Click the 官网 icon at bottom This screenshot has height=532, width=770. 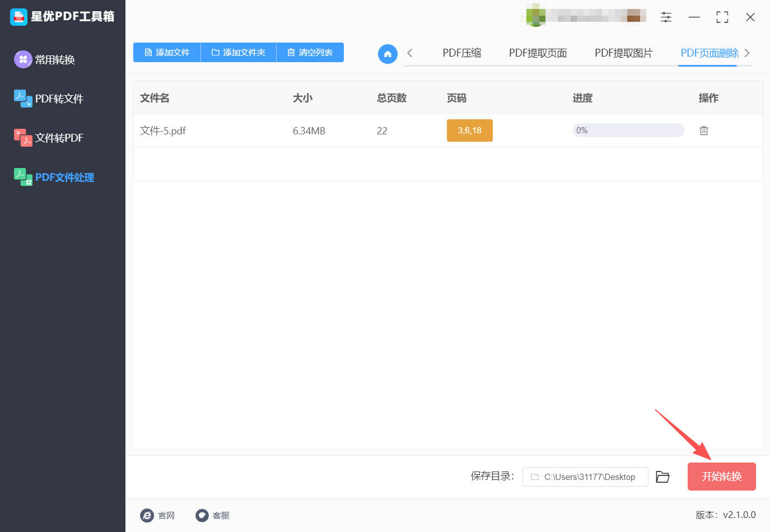pyautogui.click(x=147, y=515)
